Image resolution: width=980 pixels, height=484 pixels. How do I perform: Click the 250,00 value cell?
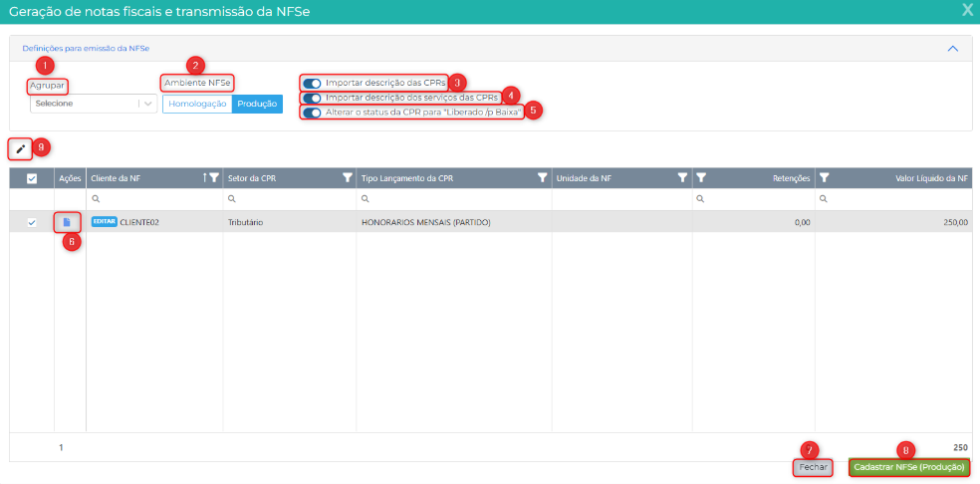[893, 222]
